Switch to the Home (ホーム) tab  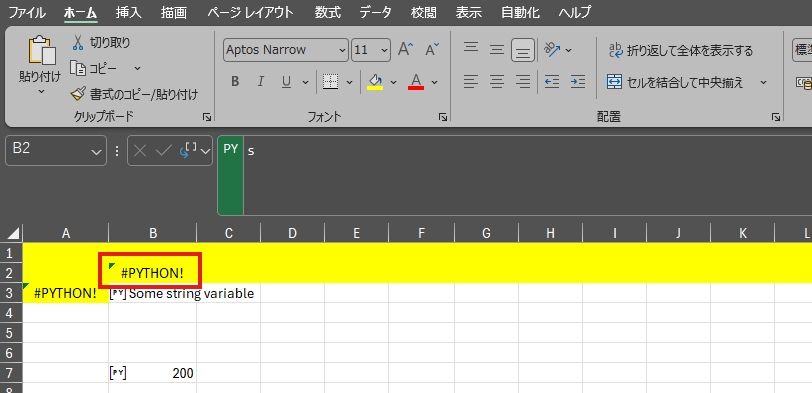[x=81, y=12]
